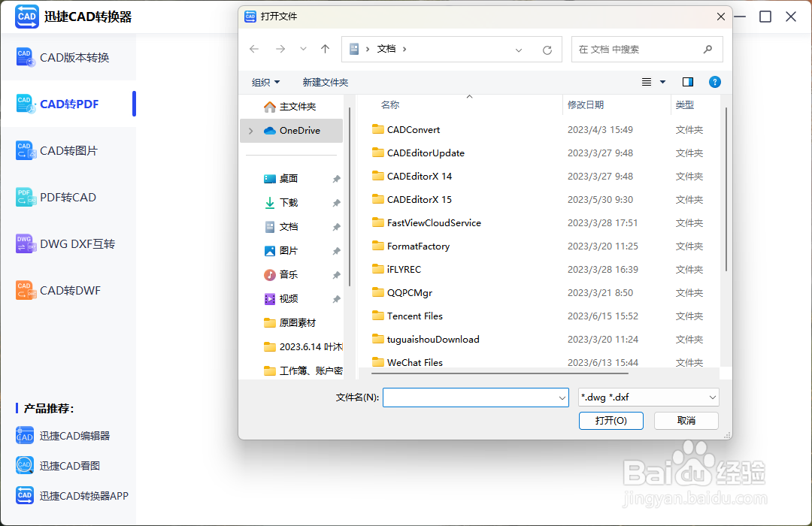
Task: Refresh the 文档 folder listing
Action: [547, 50]
